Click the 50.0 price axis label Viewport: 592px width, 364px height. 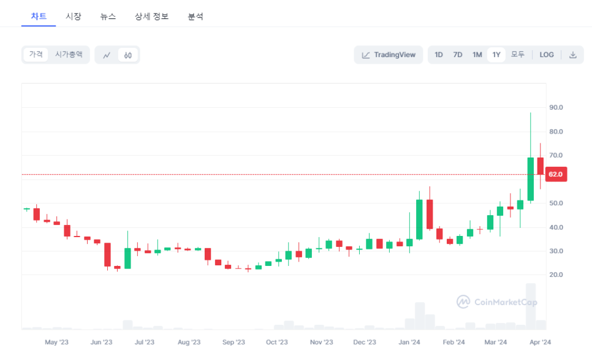(556, 203)
